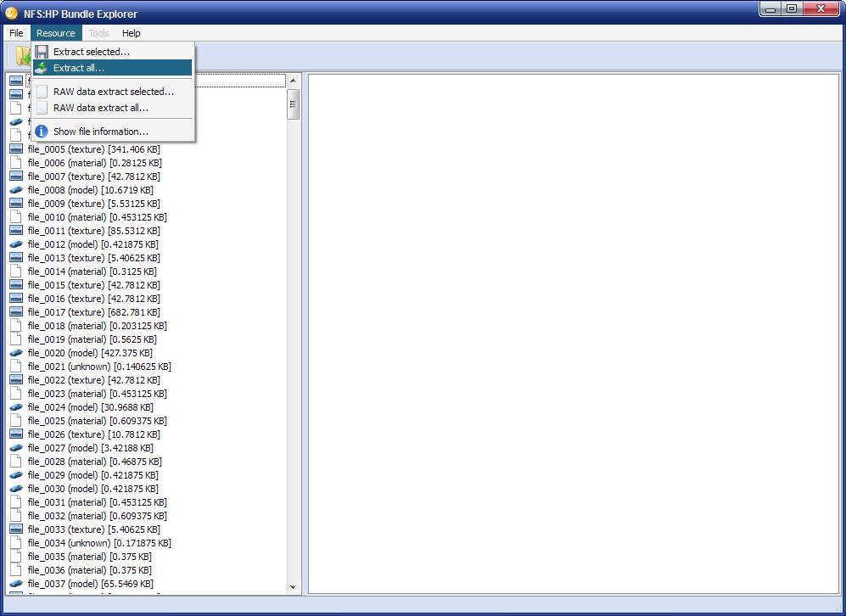This screenshot has width=846, height=616.
Task: Click the floppy disk Extract selected icon
Action: point(42,52)
